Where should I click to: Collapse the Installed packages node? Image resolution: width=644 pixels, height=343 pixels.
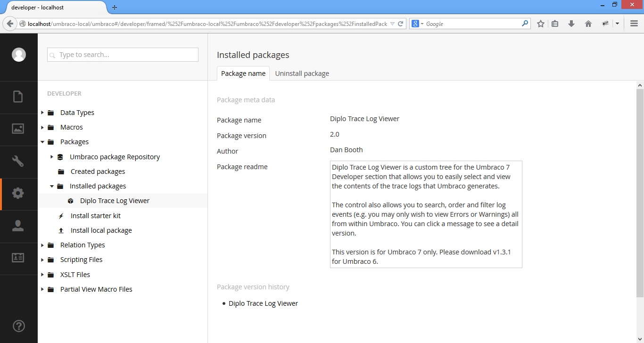[x=52, y=186]
